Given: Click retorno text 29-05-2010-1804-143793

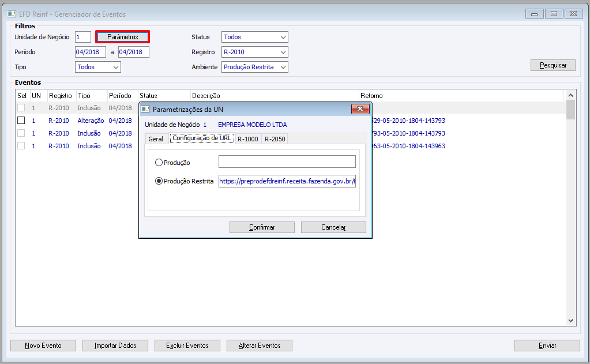Looking at the screenshot, I should click(409, 121).
